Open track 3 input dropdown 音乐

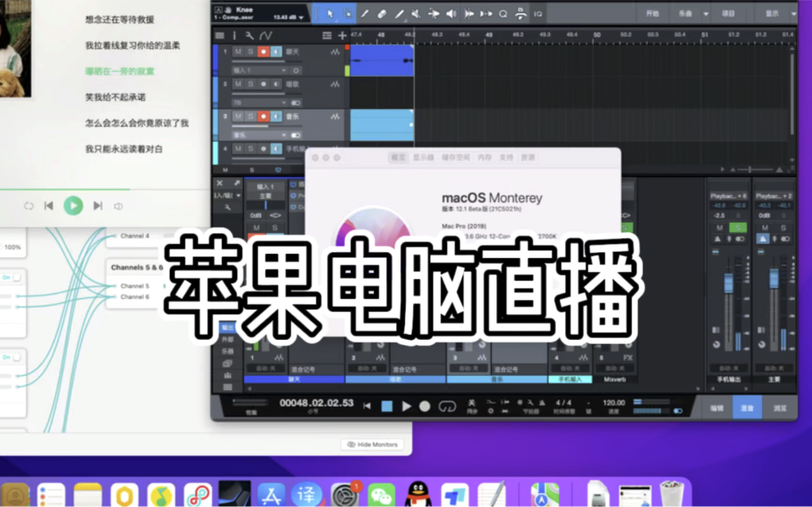(x=259, y=135)
